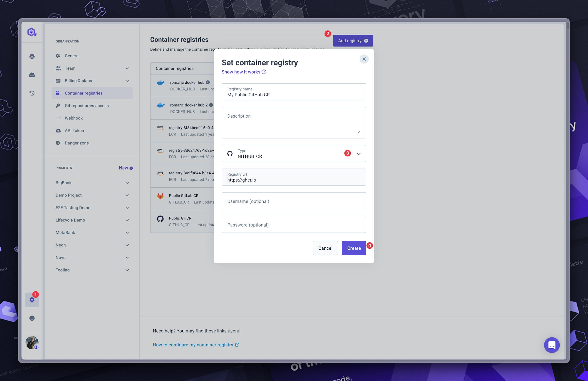
Task: Click the Danger zone icon in sidebar
Action: point(57,143)
